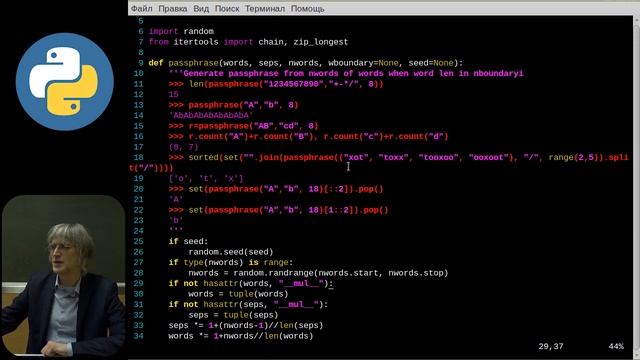Click line 30 'words = tuple(words)'
Viewport: 640px width, 360px height.
click(x=238, y=294)
